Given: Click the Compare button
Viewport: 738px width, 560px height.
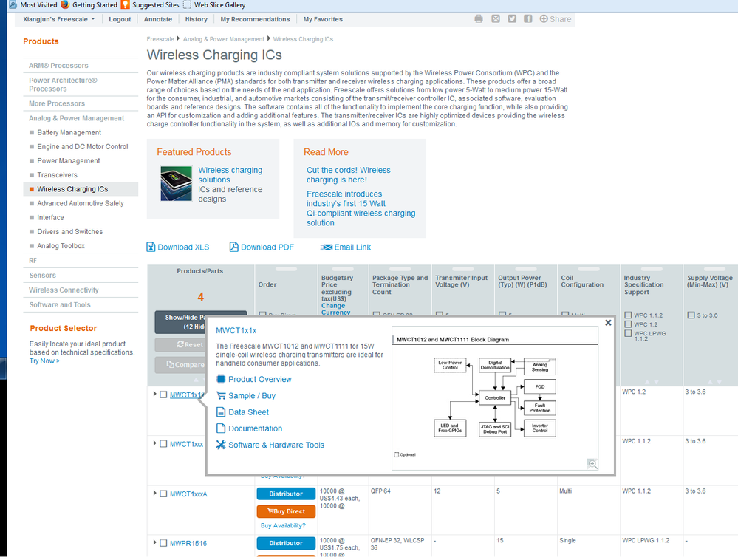Looking at the screenshot, I should 181,364.
